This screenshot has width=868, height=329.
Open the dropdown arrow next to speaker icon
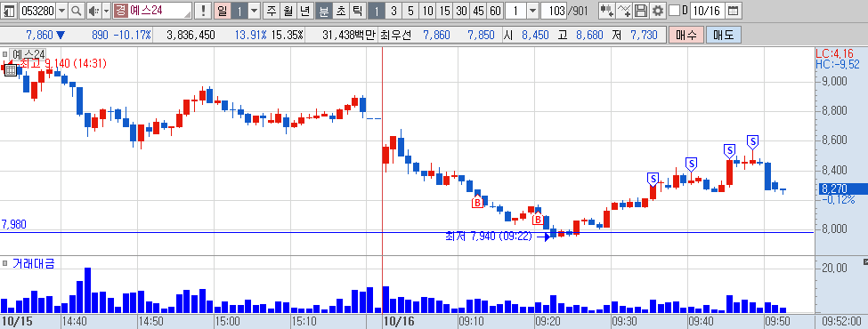pyautogui.click(x=105, y=10)
